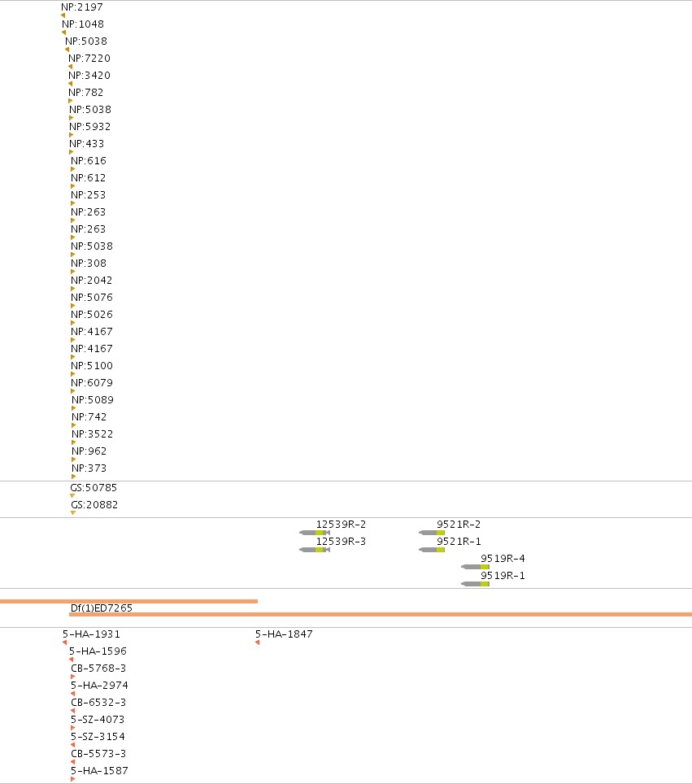Click the NP:5076 label
Screen dimensions: 692x784
[x=92, y=298]
